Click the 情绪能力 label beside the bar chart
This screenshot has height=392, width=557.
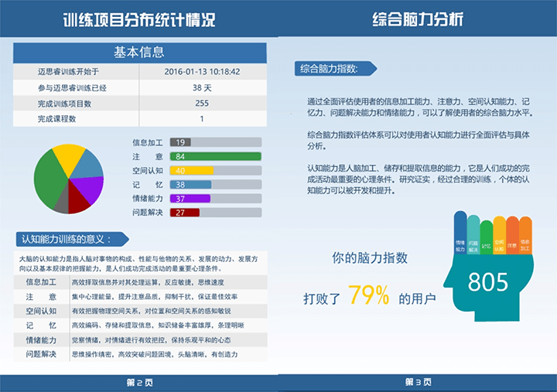point(148,199)
